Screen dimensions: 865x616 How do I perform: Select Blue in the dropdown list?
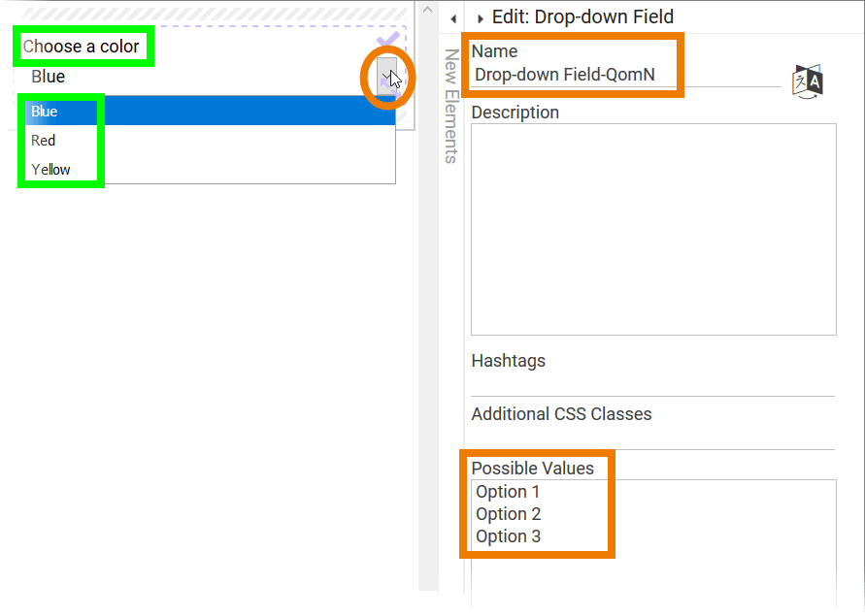(44, 111)
